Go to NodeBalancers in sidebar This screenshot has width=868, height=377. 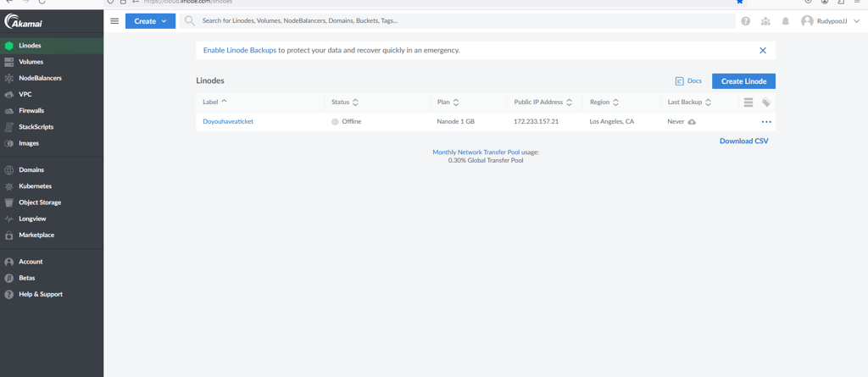pos(52,78)
